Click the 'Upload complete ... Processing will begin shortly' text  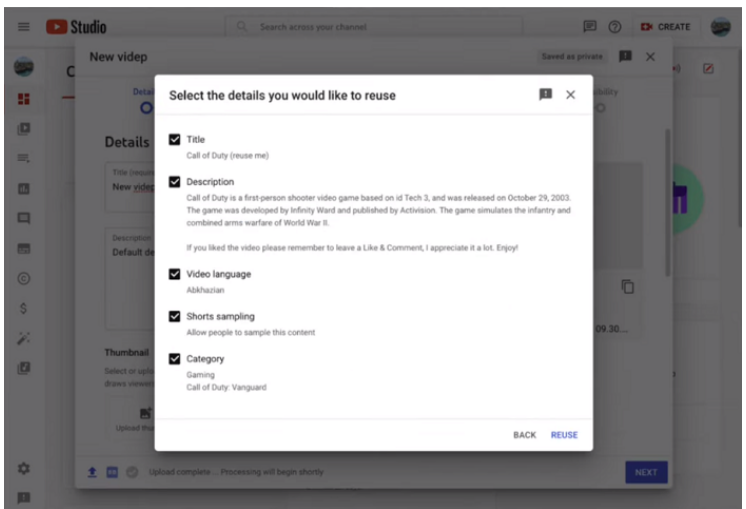(236, 472)
